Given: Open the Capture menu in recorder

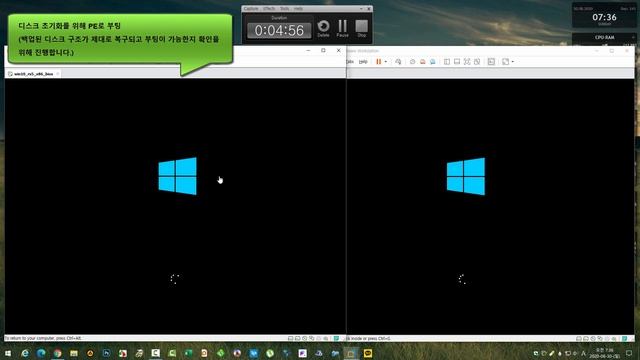Looking at the screenshot, I should (x=251, y=9).
